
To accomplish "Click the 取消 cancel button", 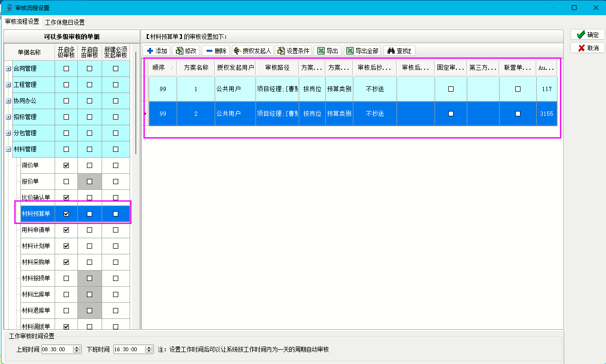I will [587, 48].
